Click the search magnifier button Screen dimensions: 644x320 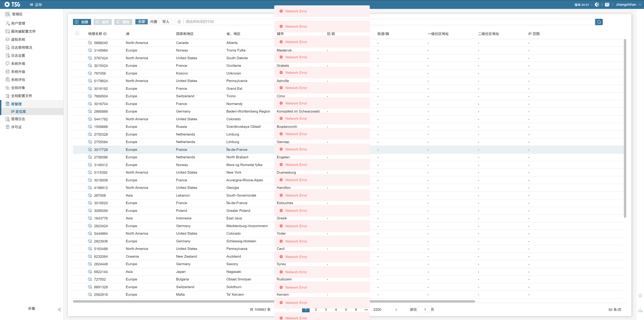pos(599,22)
